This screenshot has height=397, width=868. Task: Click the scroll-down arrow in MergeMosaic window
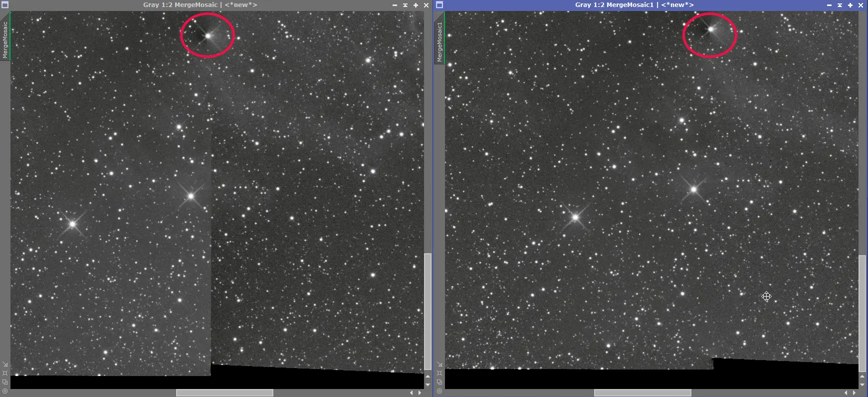[x=428, y=385]
